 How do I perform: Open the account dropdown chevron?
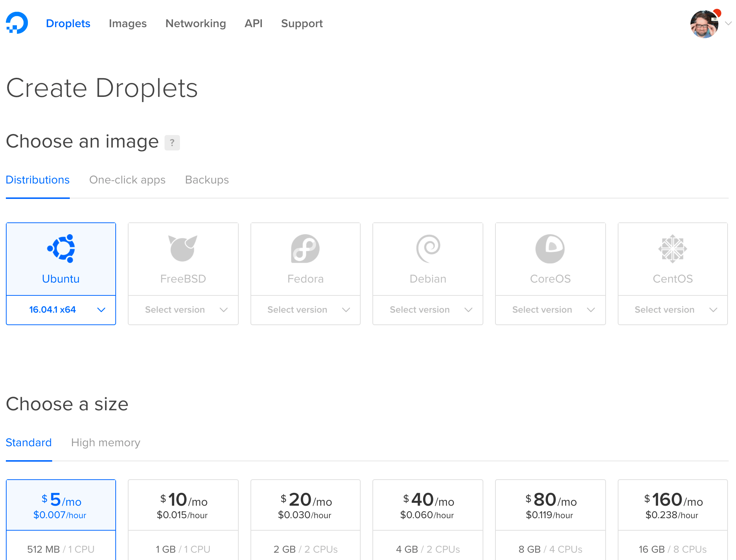point(728,24)
